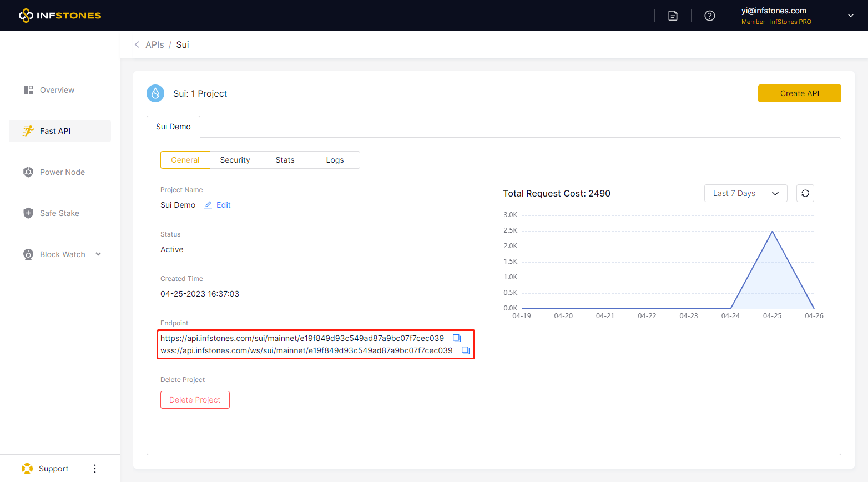Viewport: 868px width, 482px height.
Task: Expand the yi@infstones.com account menu arrow
Action: coord(850,16)
